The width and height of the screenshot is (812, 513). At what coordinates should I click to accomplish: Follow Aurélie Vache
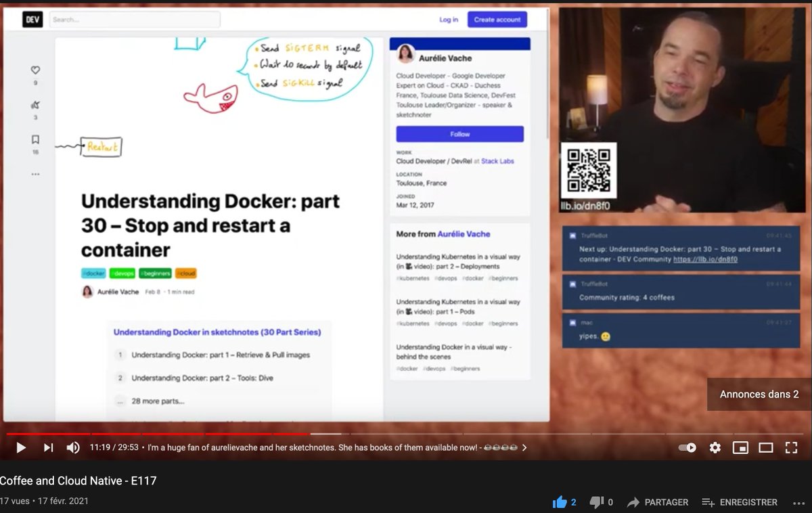pyautogui.click(x=459, y=133)
